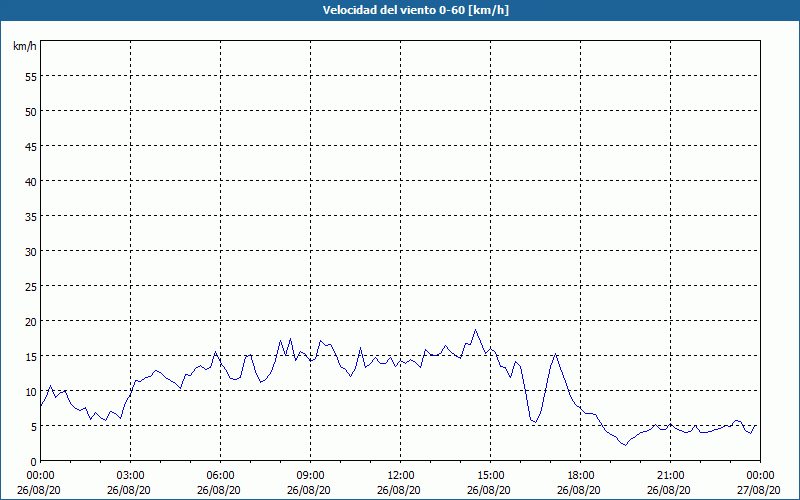Click the y-axis value 40

31,182
